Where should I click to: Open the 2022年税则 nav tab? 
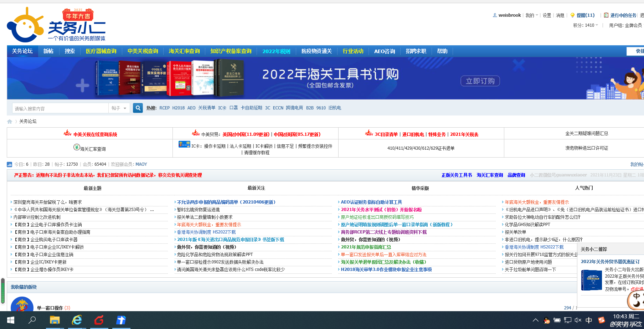[276, 51]
